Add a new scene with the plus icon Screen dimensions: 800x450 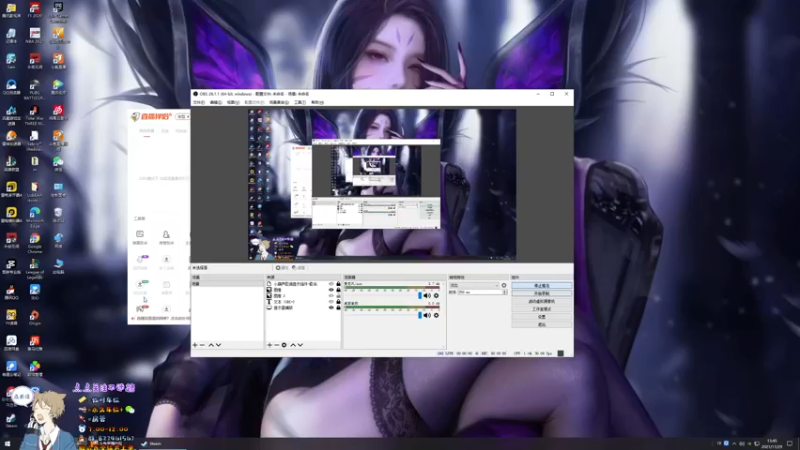[195, 345]
